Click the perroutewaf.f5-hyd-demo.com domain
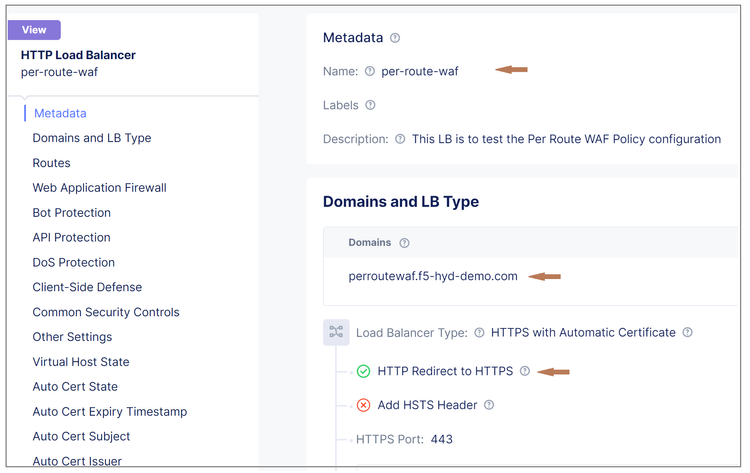Screen dimensions: 750x473 click(x=433, y=276)
